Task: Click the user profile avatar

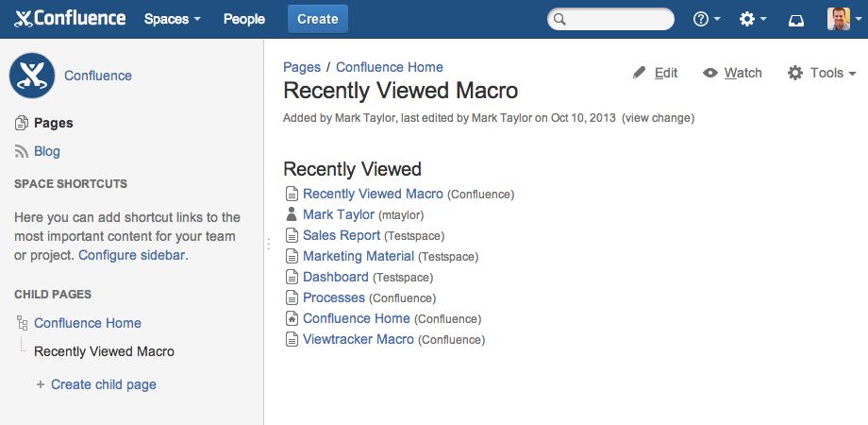Action: [x=839, y=19]
